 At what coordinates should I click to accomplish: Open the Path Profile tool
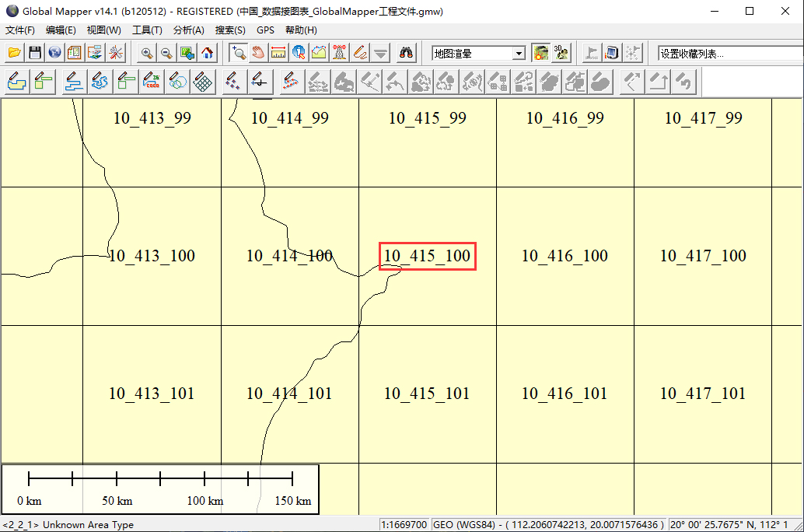[320, 53]
